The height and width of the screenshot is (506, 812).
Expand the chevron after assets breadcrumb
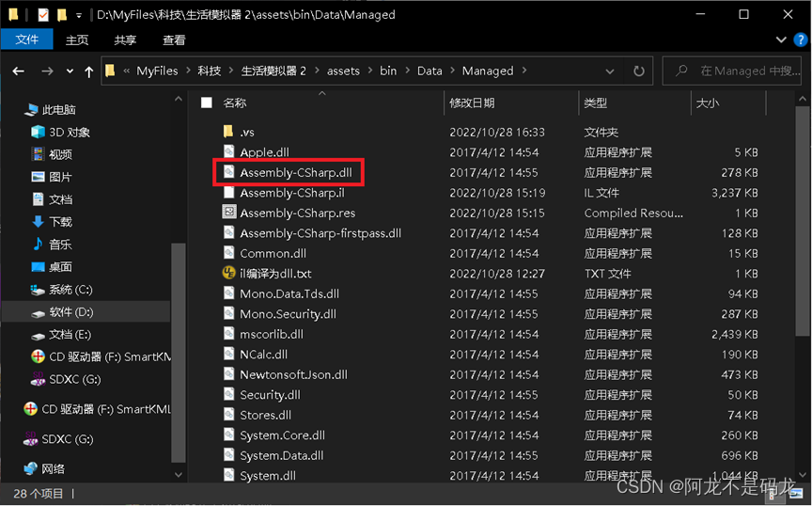point(369,70)
